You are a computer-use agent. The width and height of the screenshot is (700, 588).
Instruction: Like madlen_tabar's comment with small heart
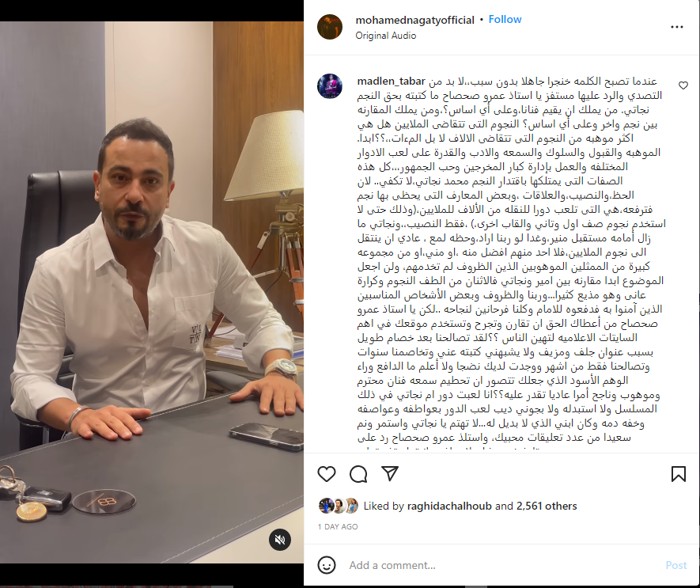click(683, 85)
